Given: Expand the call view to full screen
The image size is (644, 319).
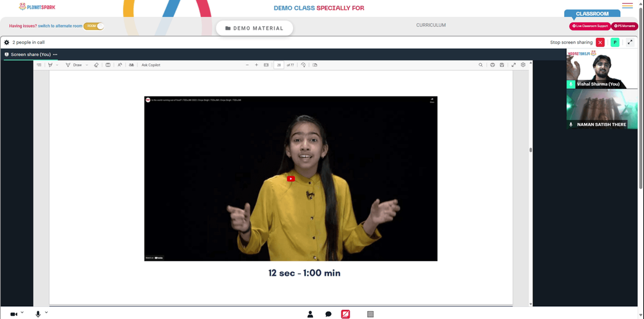Looking at the screenshot, I should (x=630, y=43).
